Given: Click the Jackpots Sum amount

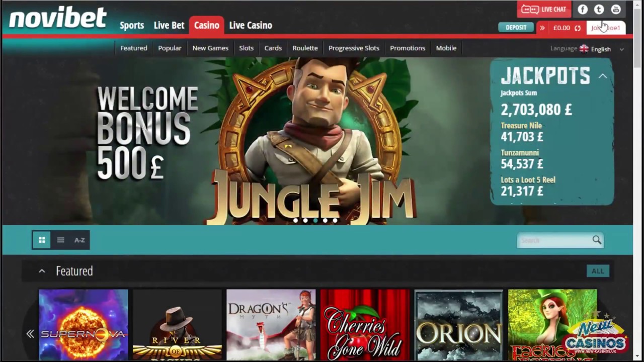Looking at the screenshot, I should pyautogui.click(x=536, y=110).
